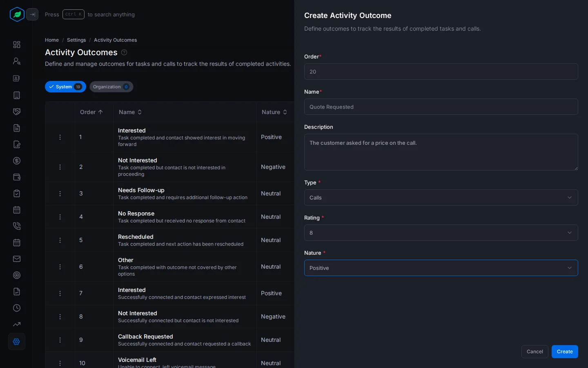Expand the Nature dropdown showing Positive
This screenshot has width=588, height=368.
tap(441, 268)
